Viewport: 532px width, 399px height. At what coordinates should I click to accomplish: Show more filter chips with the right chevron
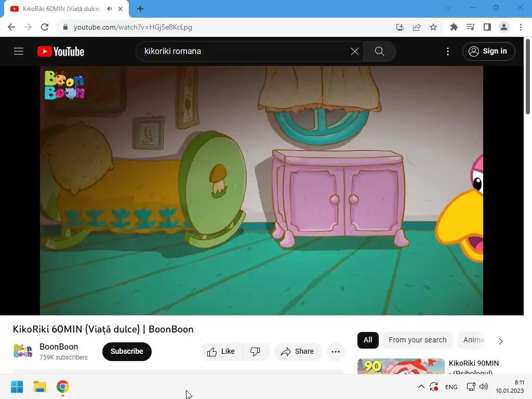click(x=501, y=341)
